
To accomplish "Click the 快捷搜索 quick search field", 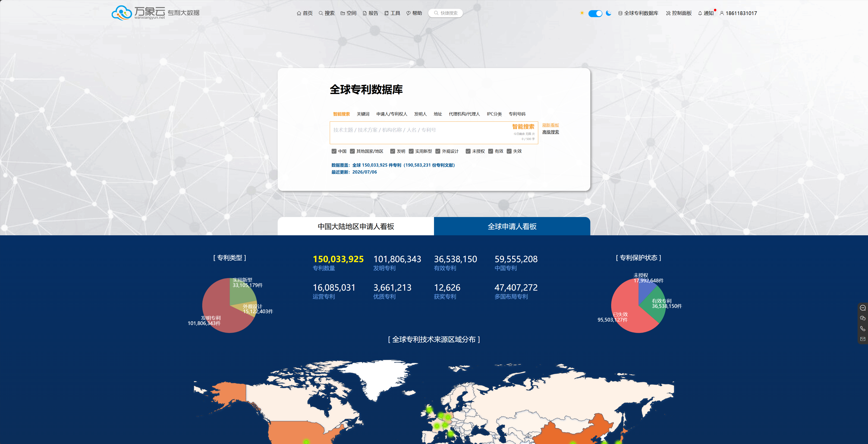I will click(x=445, y=13).
